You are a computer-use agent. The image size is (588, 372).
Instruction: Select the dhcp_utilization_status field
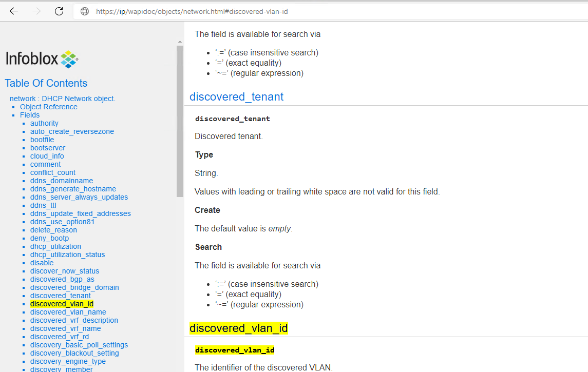(67, 254)
